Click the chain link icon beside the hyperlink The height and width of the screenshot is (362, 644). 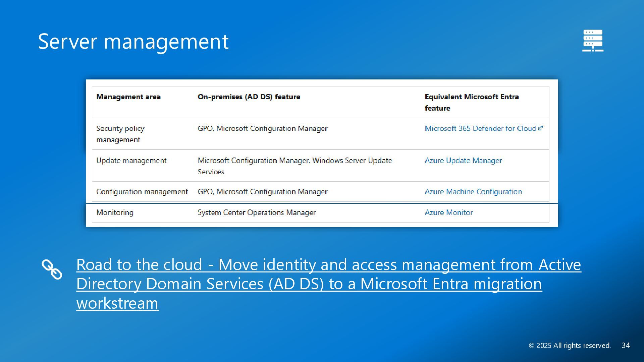pos(52,269)
